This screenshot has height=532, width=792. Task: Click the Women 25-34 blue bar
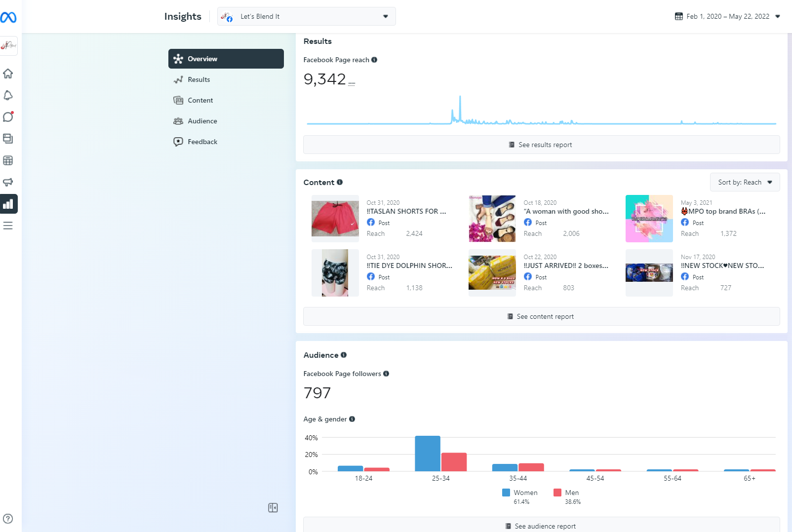pyautogui.click(x=428, y=454)
